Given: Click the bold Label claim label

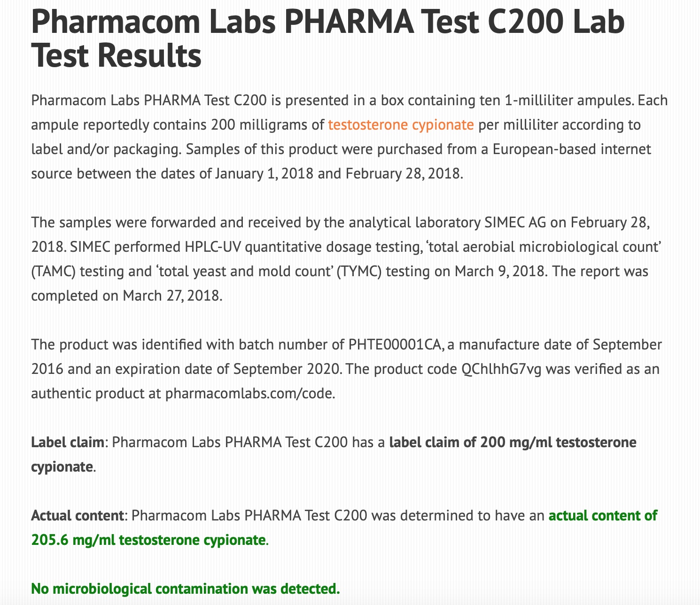Looking at the screenshot, I should pyautogui.click(x=67, y=442).
